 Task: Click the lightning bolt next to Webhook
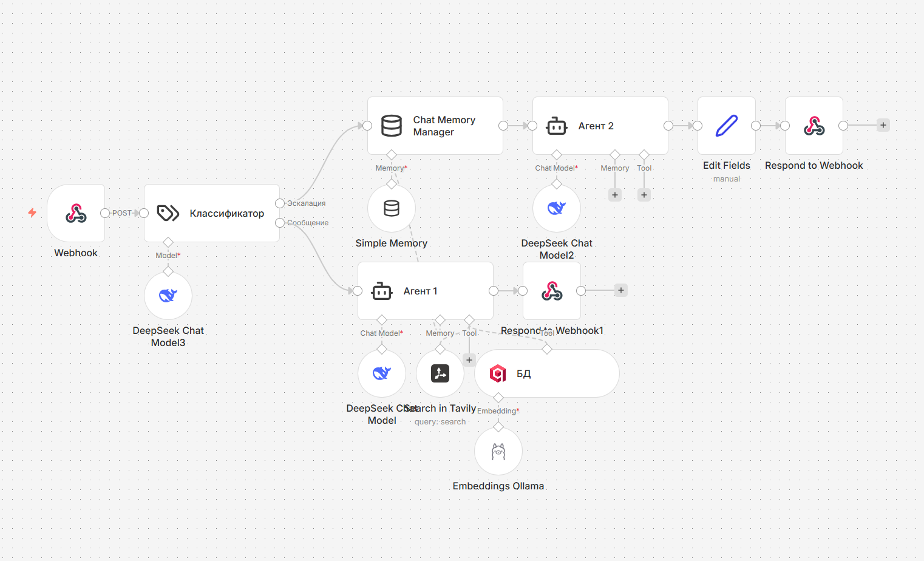pos(32,212)
